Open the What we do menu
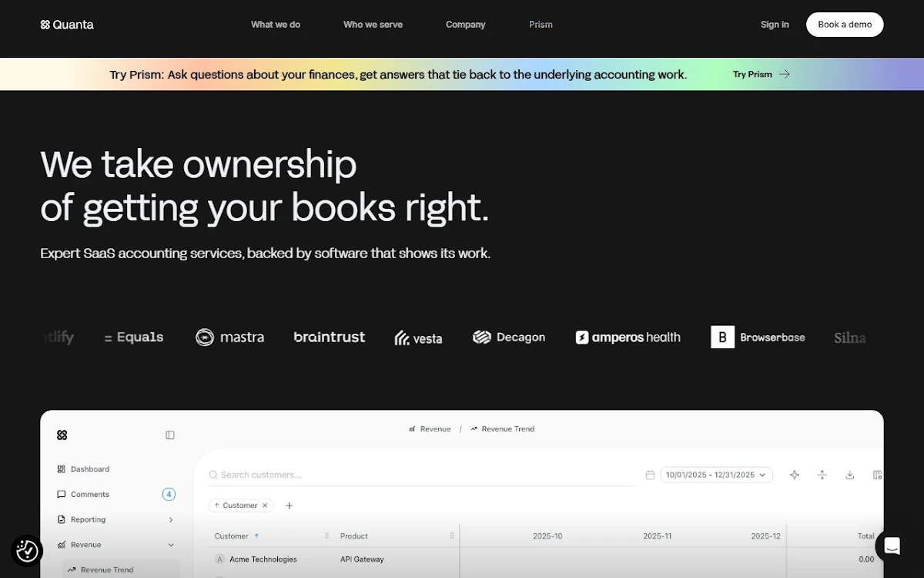 [x=276, y=25]
